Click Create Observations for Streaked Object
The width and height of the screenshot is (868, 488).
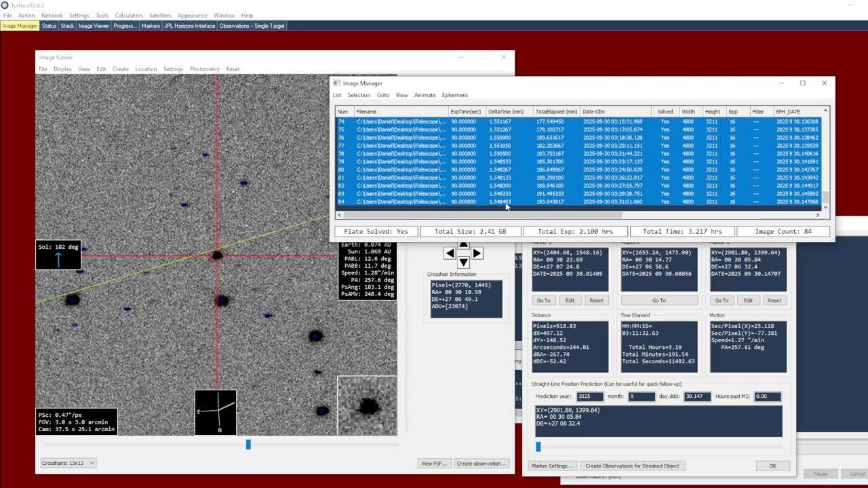pyautogui.click(x=632, y=466)
